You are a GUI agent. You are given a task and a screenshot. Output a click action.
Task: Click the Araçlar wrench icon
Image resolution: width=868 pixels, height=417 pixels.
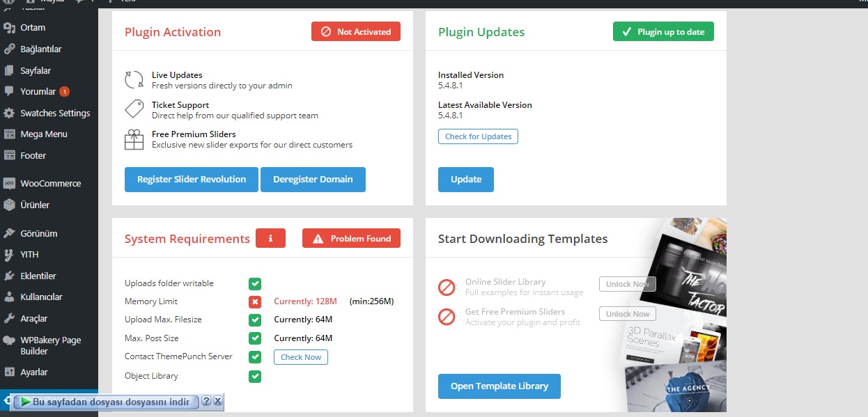9,318
